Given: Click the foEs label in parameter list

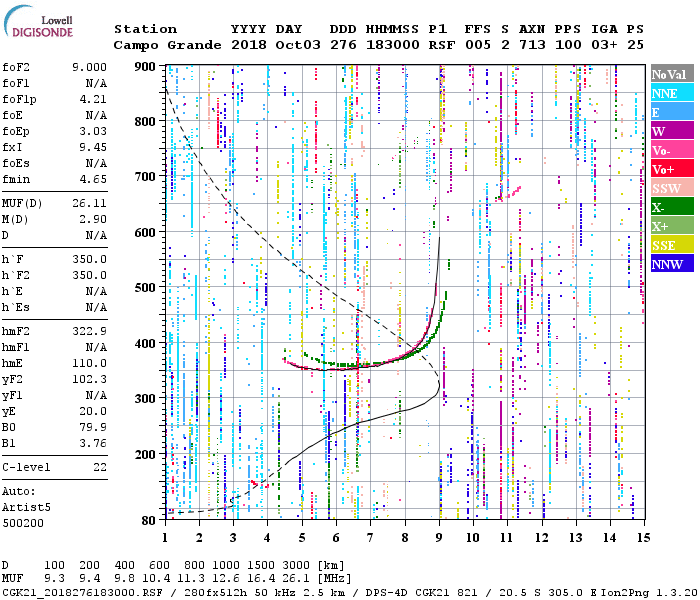Looking at the screenshot, I should coord(16,163).
